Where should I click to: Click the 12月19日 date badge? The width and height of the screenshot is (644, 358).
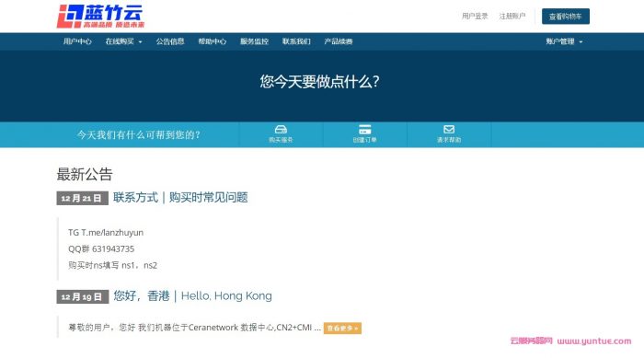82,296
